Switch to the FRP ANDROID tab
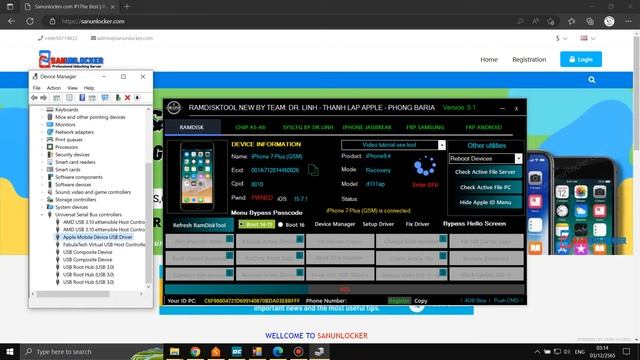640x360 pixels. 483,127
